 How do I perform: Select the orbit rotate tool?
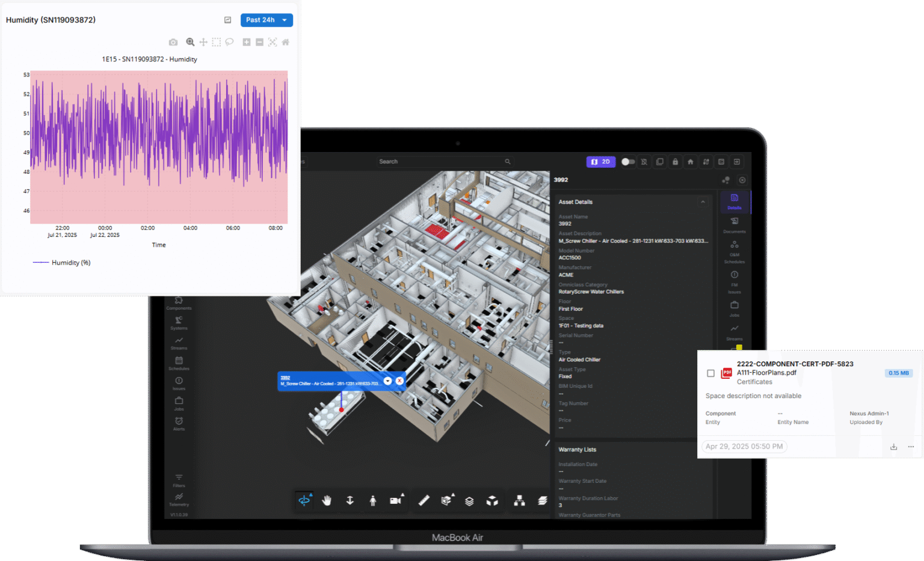click(304, 500)
